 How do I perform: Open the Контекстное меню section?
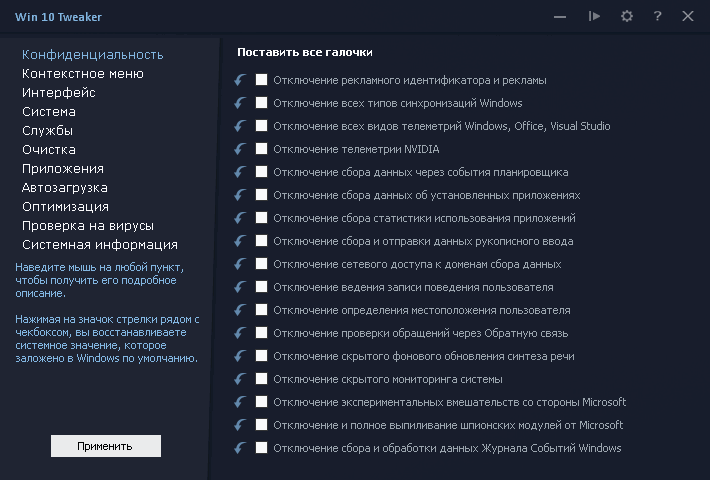coord(82,73)
